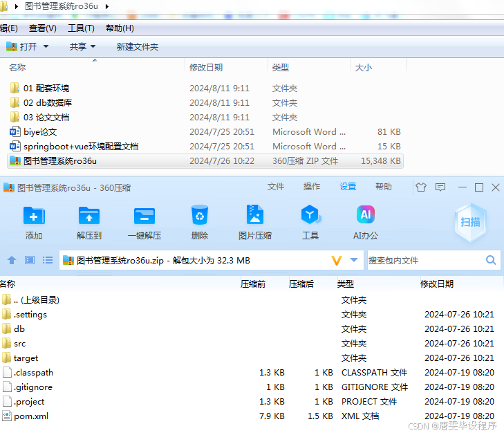The width and height of the screenshot is (504, 435).
Task: Switch to thumbnail view icon in 360压缩
Action: point(30,260)
